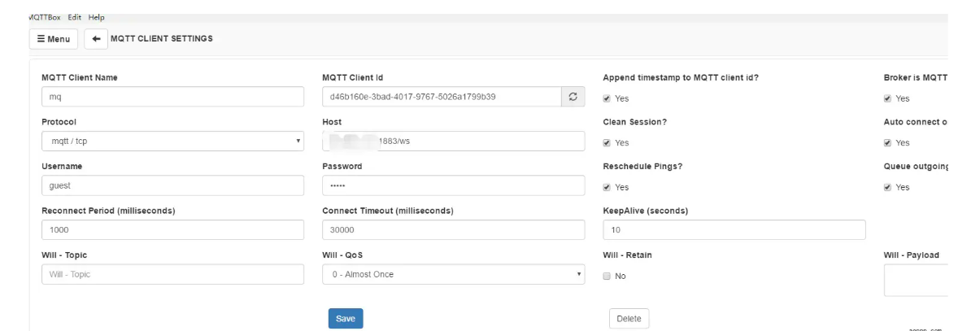Save the MQTT client settings

[346, 319]
